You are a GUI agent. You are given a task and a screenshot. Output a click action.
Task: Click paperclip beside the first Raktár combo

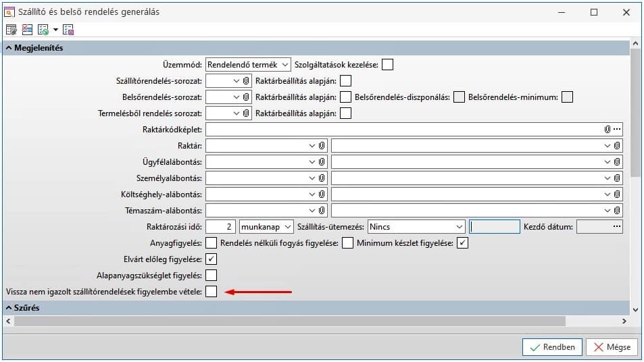point(322,146)
